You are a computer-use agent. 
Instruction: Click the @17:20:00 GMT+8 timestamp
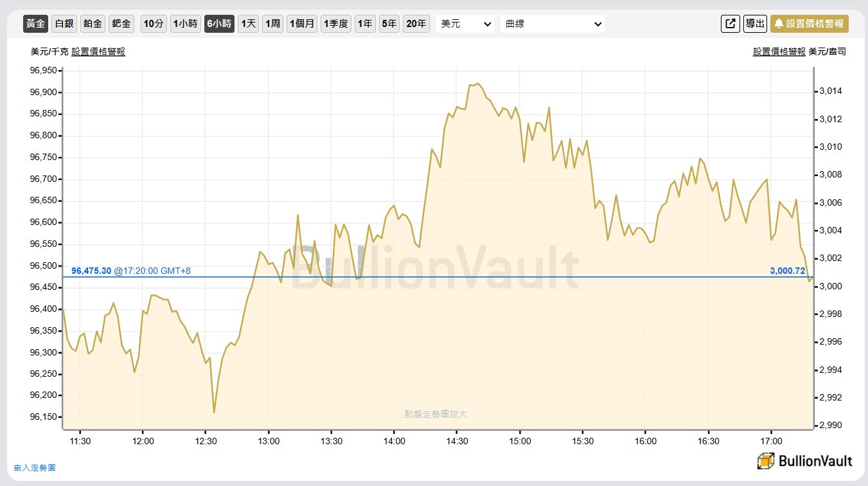152,271
